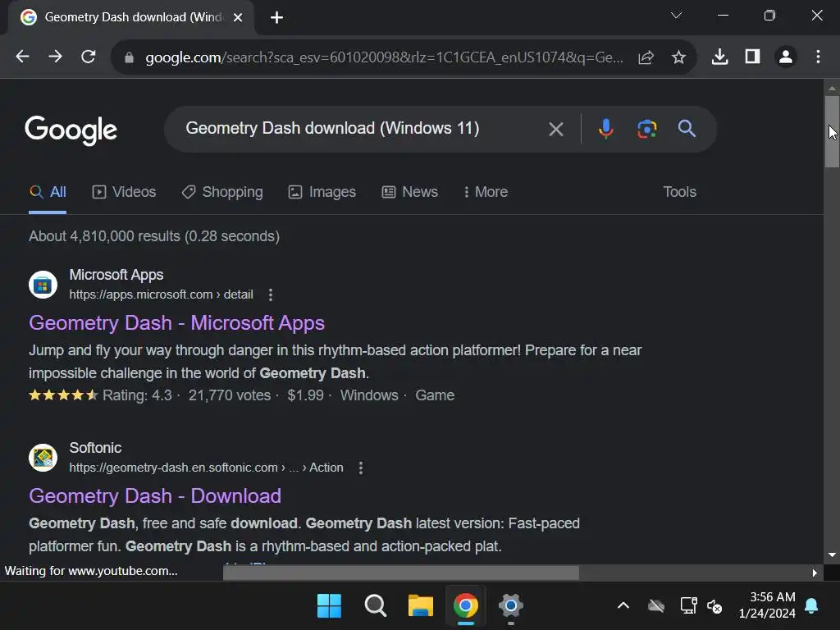The width and height of the screenshot is (840, 630).
Task: Click the vertical scrollbar thumb
Action: 832,132
